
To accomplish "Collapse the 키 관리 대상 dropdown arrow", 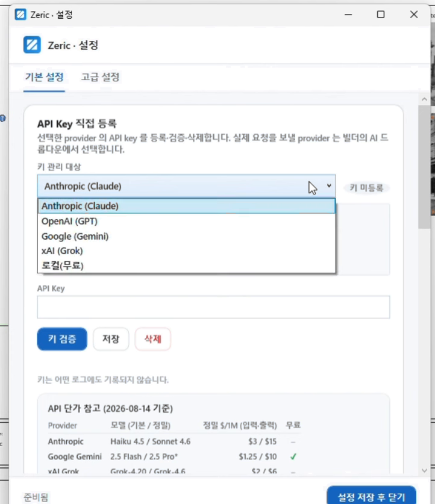I will pos(329,186).
